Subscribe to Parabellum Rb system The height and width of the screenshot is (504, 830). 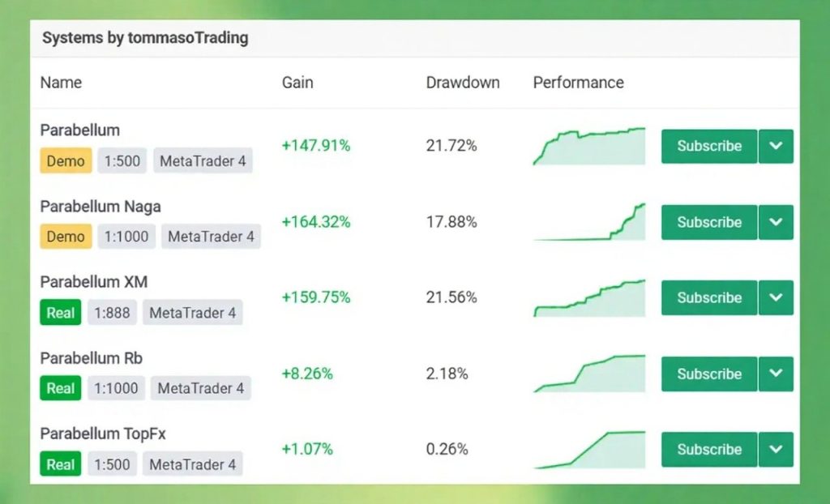pos(709,374)
